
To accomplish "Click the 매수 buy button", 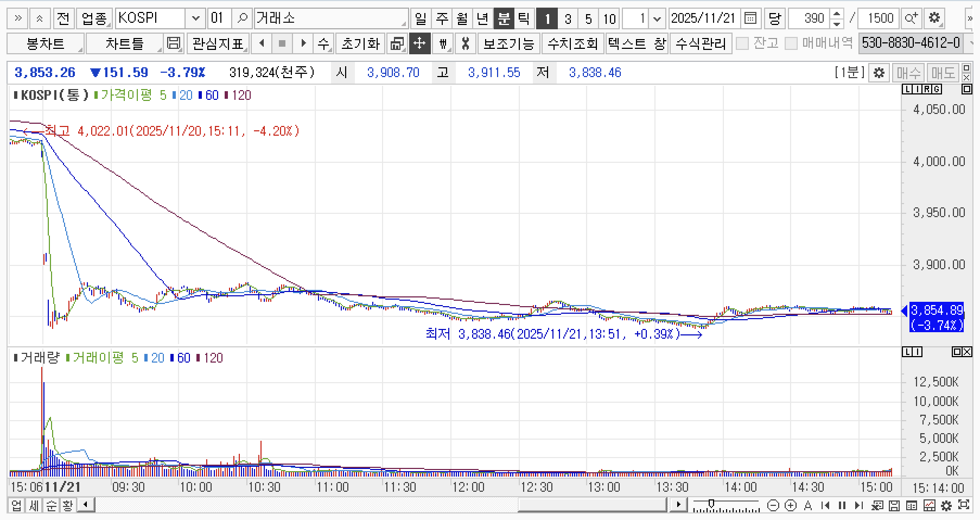I will (909, 73).
